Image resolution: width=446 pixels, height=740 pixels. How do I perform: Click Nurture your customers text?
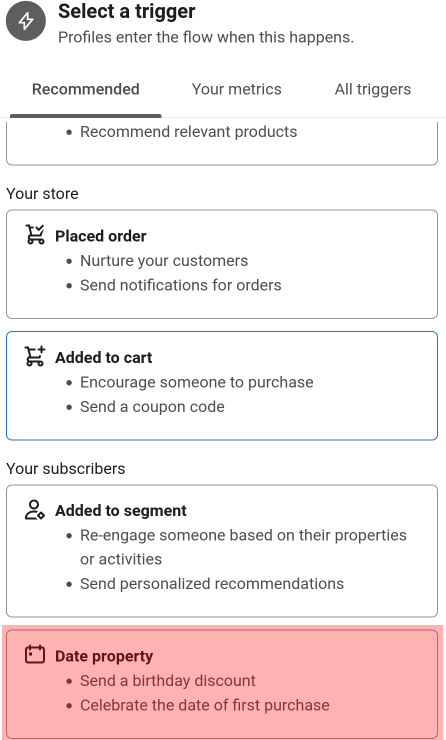pos(164,261)
